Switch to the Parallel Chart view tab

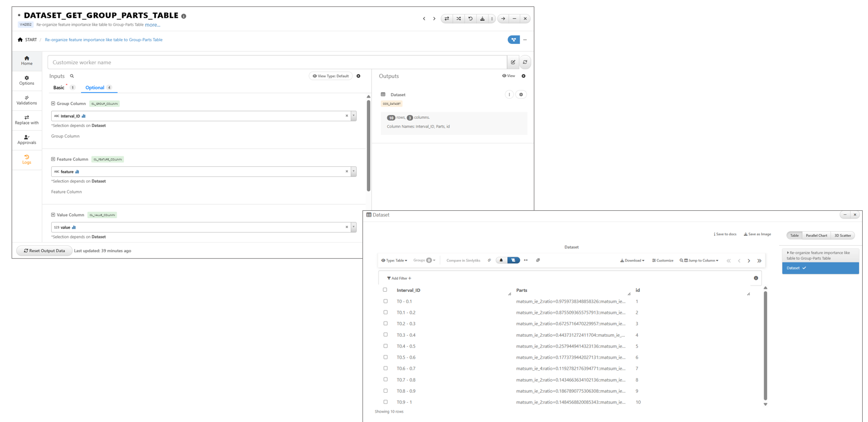pos(816,235)
